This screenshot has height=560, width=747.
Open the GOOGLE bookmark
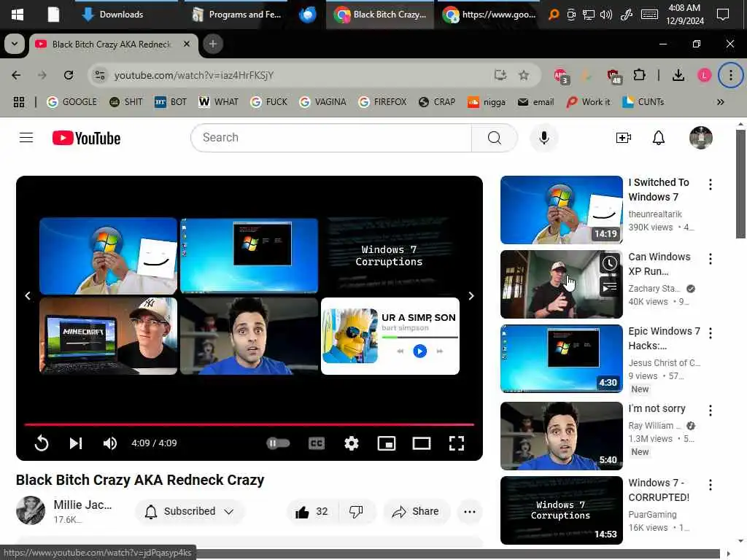[x=72, y=102]
